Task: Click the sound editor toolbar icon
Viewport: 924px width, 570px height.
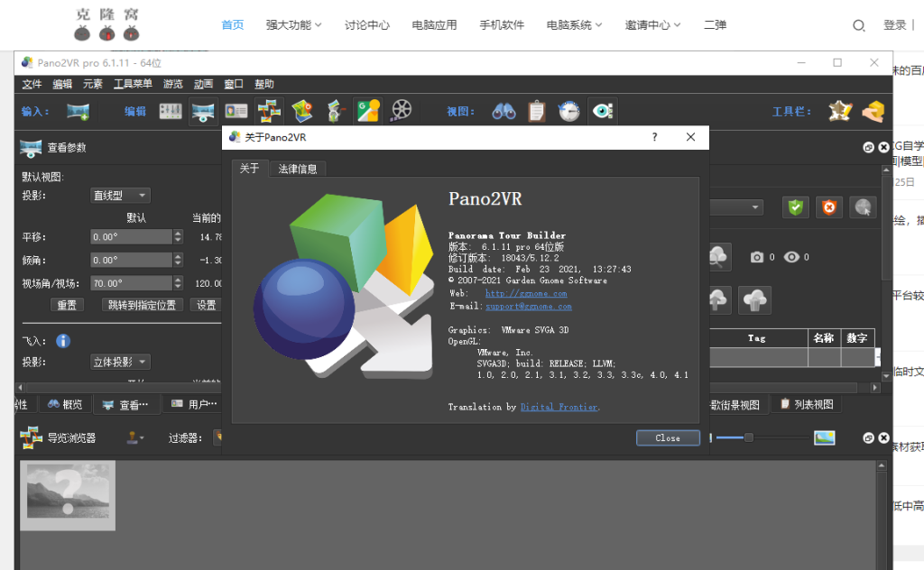Action: (335, 111)
